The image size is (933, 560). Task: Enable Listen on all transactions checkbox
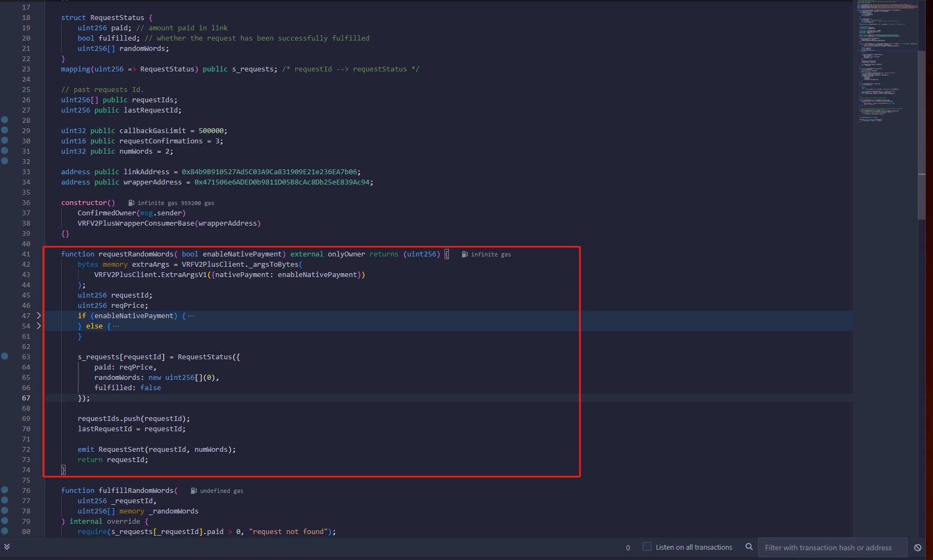point(647,547)
